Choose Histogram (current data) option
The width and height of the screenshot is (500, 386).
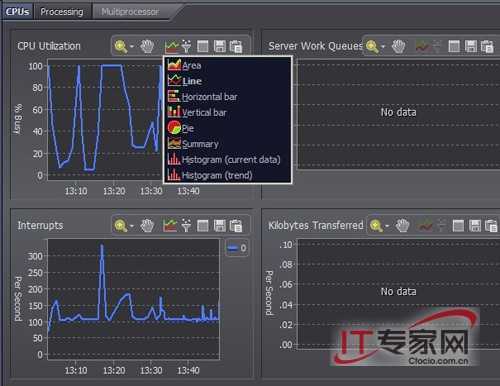[x=228, y=159]
